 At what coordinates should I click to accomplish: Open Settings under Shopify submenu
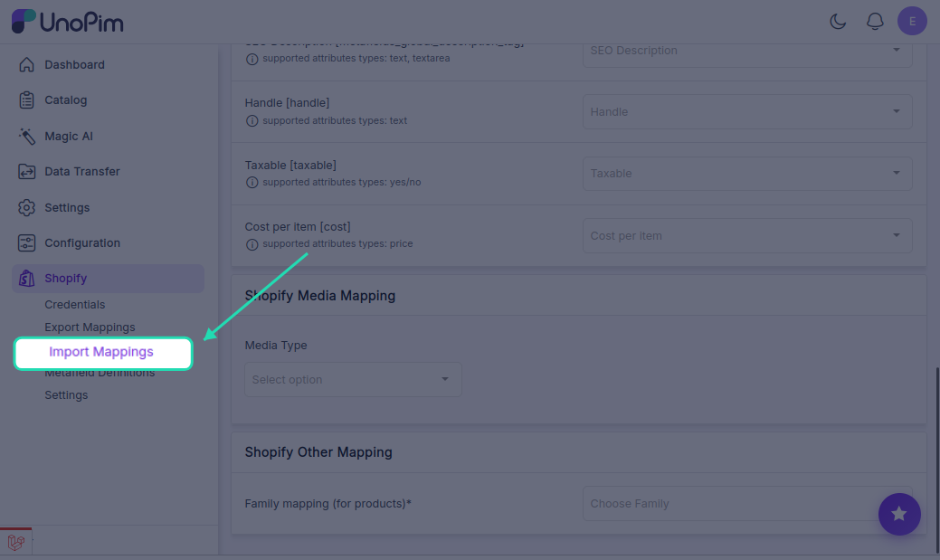pos(66,395)
